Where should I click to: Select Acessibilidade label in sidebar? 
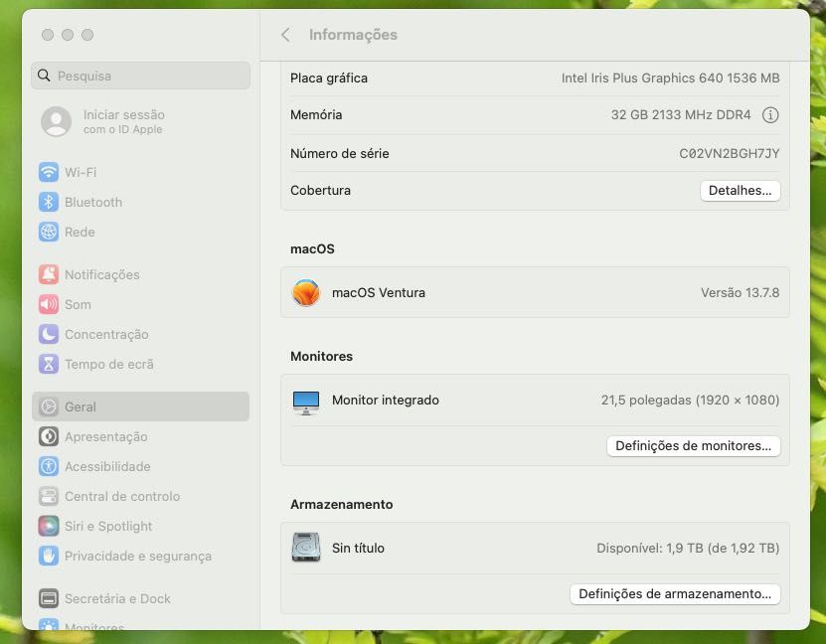tap(107, 466)
